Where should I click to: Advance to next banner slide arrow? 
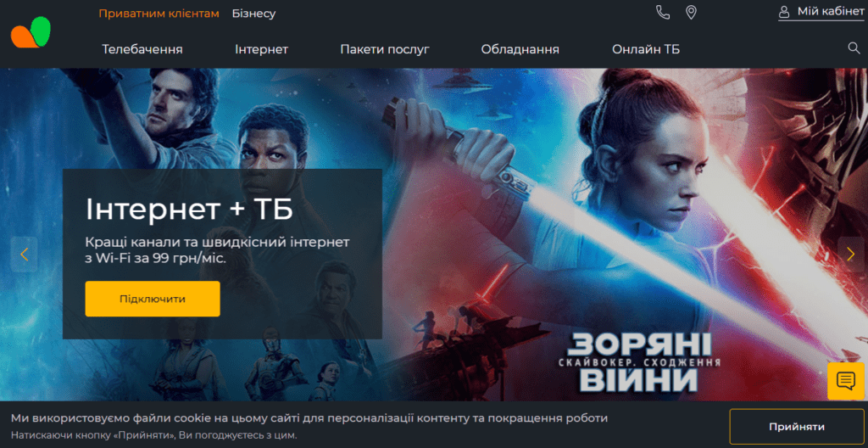coord(851,254)
